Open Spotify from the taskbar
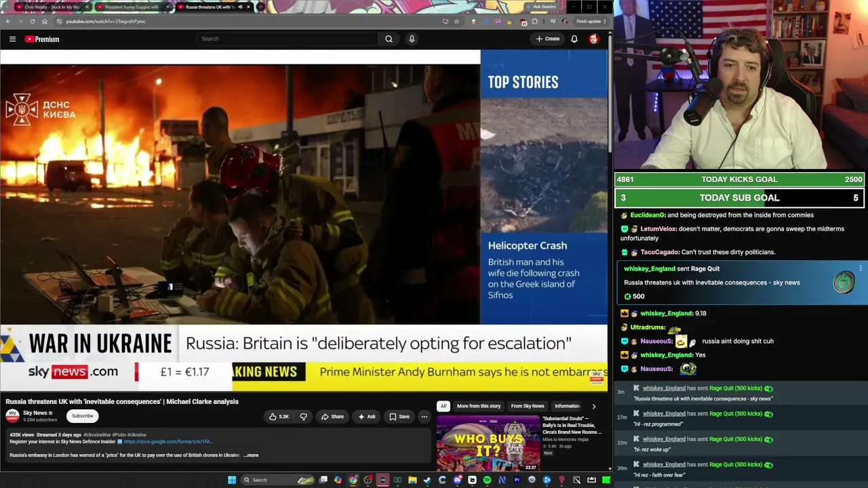The width and height of the screenshot is (868, 488). [x=487, y=480]
